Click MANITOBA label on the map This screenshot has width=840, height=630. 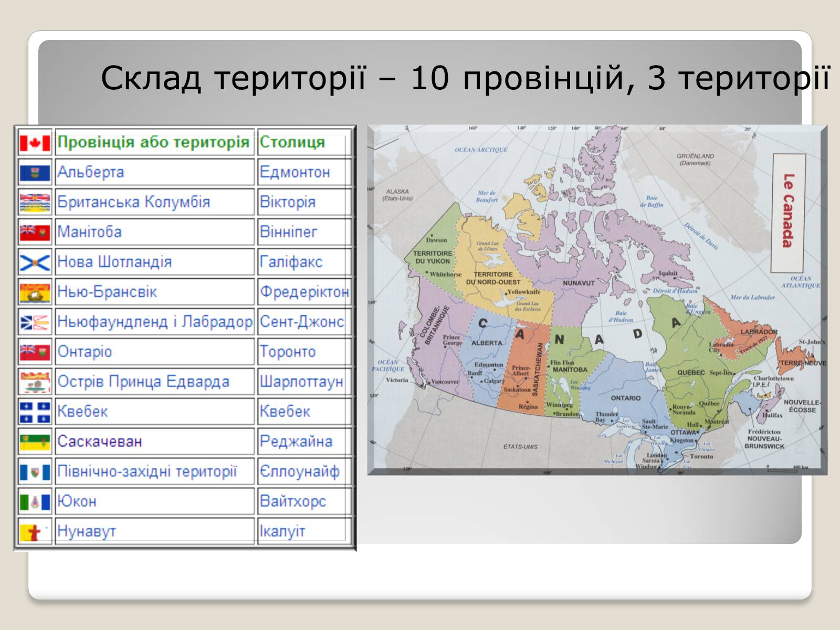coord(570,370)
